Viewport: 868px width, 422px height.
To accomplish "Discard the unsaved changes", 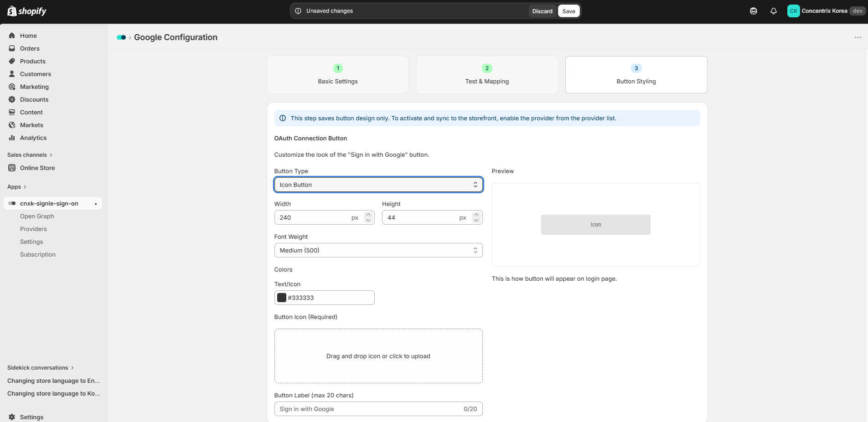I will (x=542, y=11).
